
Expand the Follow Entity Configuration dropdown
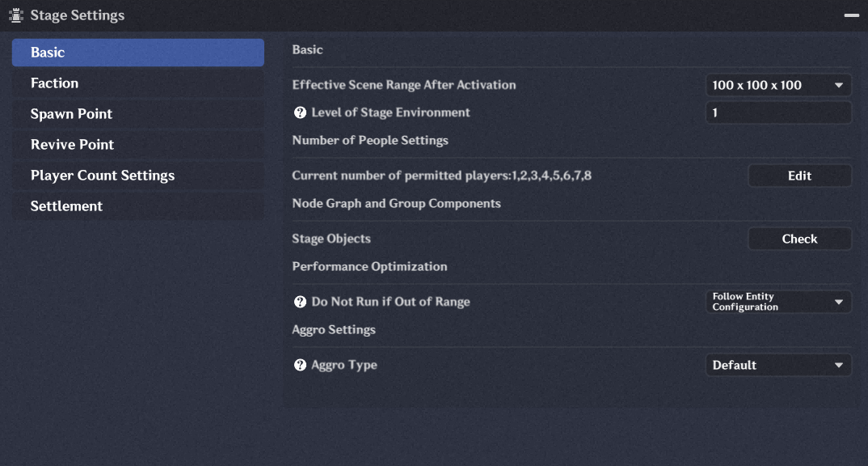click(778, 302)
